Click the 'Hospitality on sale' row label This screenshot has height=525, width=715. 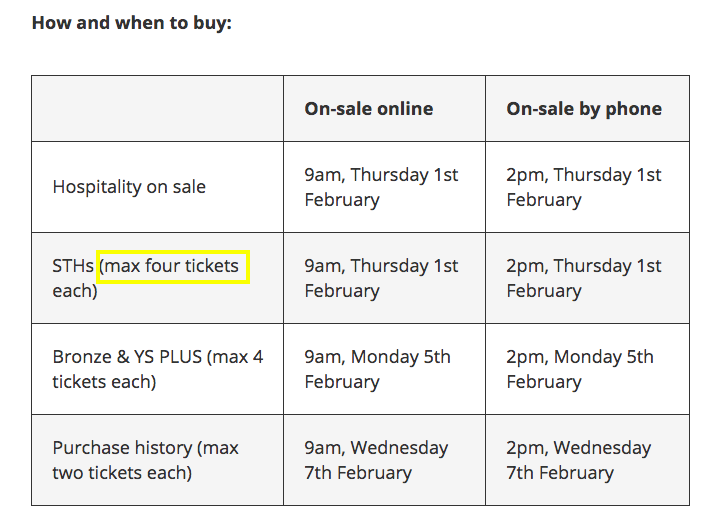point(129,187)
